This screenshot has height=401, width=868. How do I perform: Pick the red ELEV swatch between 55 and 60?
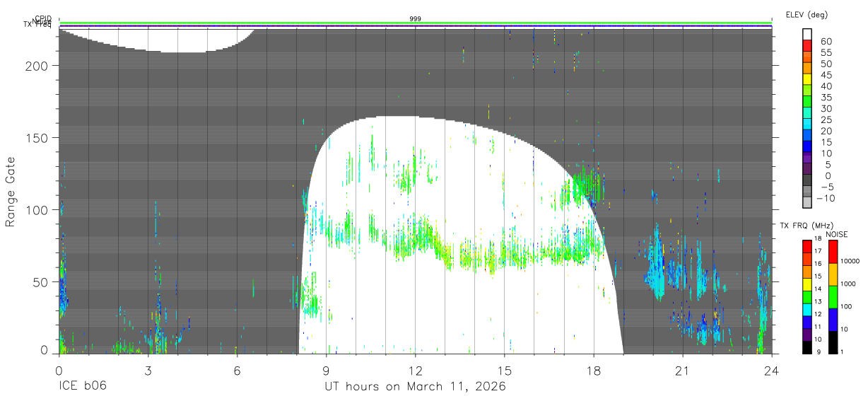[807, 47]
